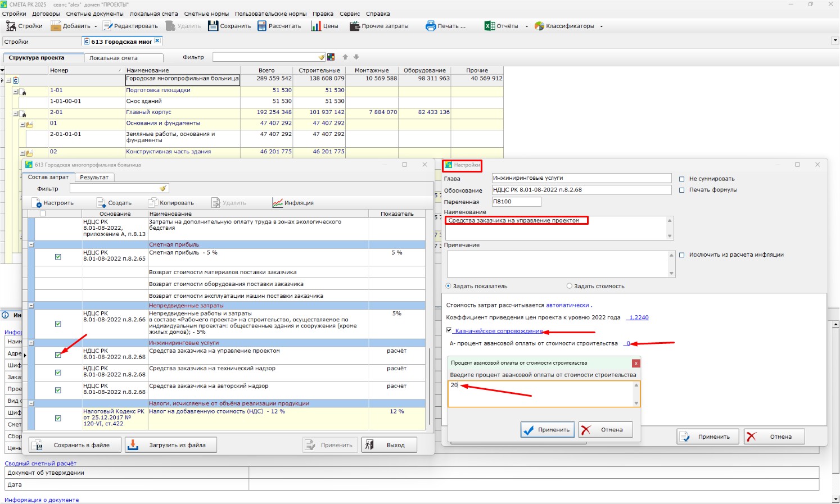The height and width of the screenshot is (504, 840).
Task: Click the Переменная field with П8100
Action: point(516,202)
